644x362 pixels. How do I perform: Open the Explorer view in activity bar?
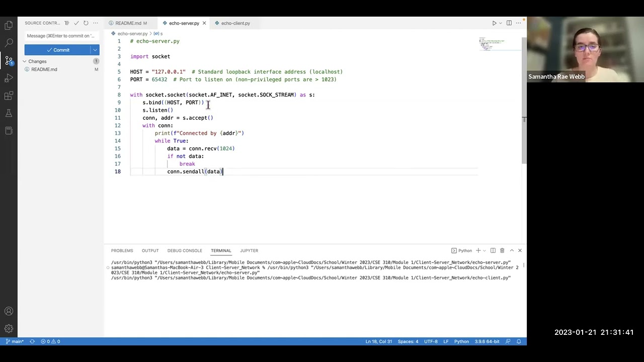9,25
